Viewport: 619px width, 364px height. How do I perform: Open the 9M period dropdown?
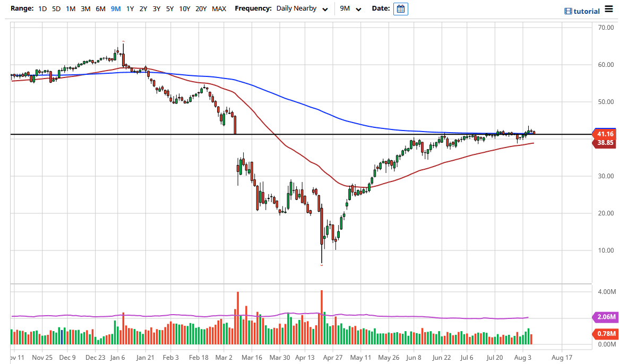pos(346,8)
